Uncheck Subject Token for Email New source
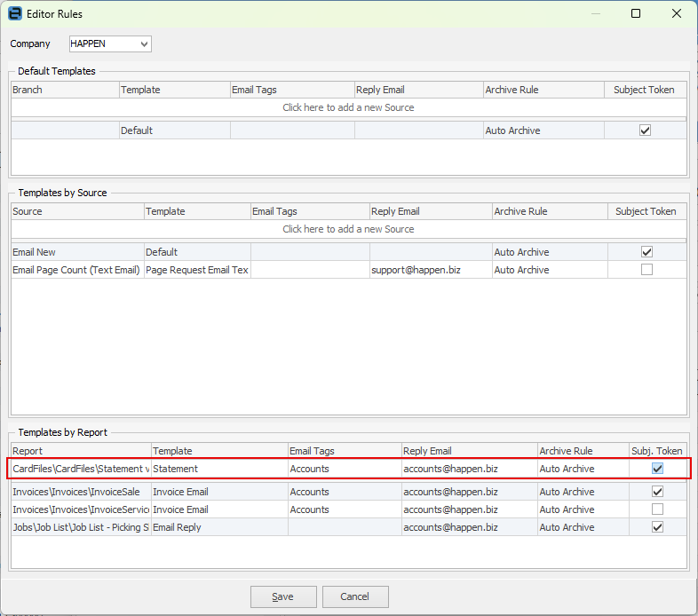This screenshot has width=698, height=616. click(x=646, y=252)
